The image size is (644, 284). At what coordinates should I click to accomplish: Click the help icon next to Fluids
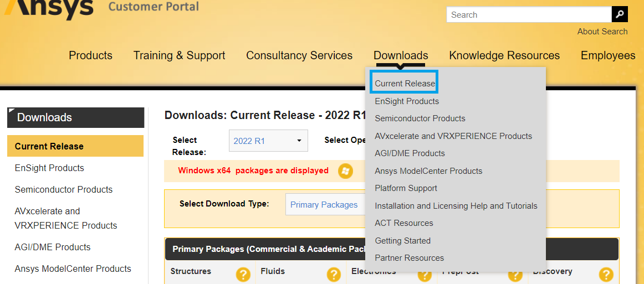[334, 275]
